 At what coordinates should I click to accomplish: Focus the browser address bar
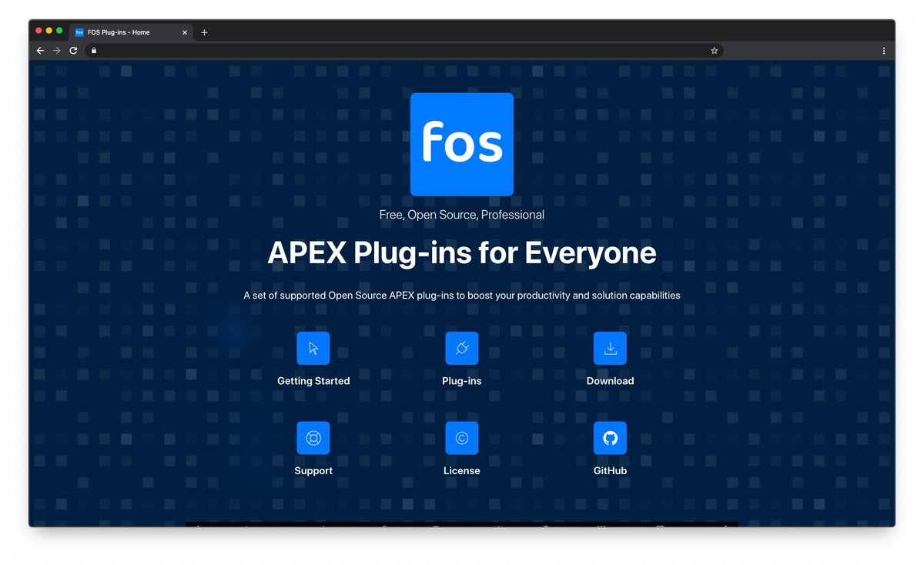click(x=404, y=51)
